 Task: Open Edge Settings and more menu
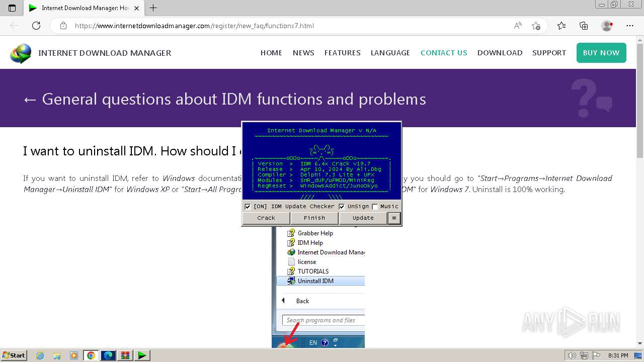coord(630,26)
